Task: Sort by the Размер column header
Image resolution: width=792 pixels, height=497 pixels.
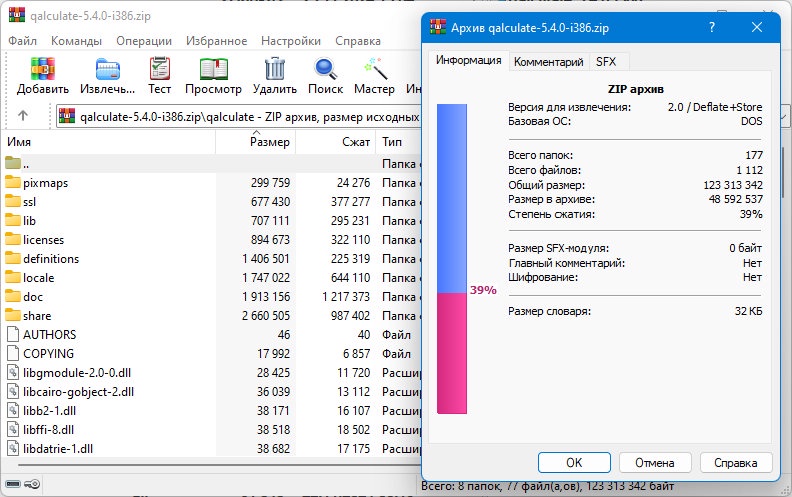Action: [x=256, y=142]
